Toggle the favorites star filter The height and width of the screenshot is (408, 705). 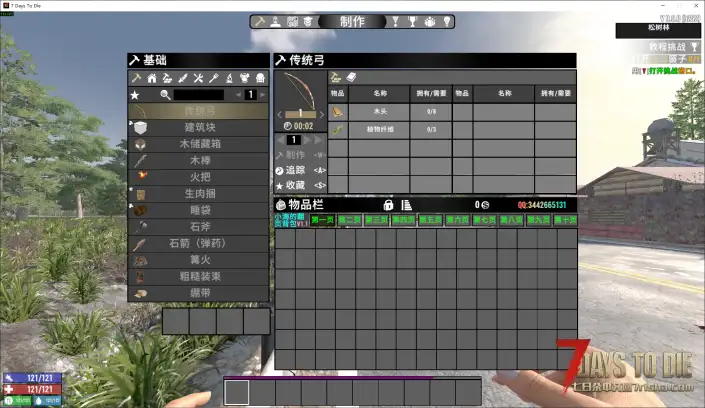134,95
